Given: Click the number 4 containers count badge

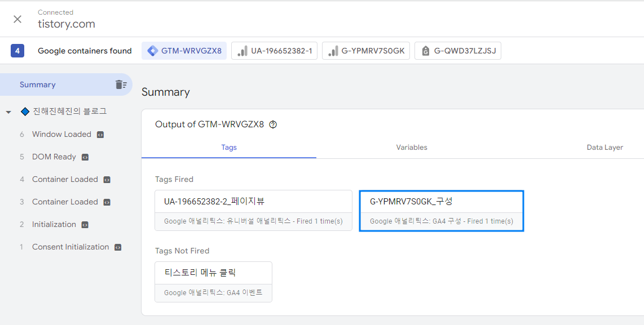Looking at the screenshot, I should 17,51.
